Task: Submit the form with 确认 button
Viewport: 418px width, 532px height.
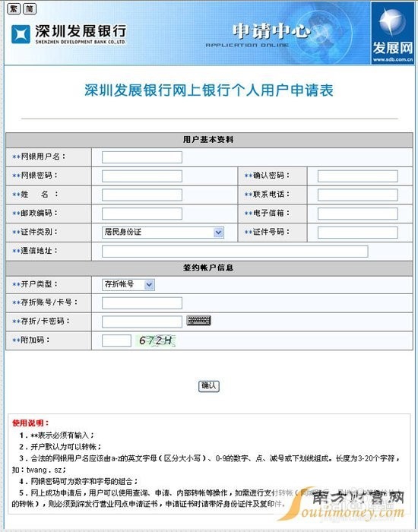Action: point(209,386)
